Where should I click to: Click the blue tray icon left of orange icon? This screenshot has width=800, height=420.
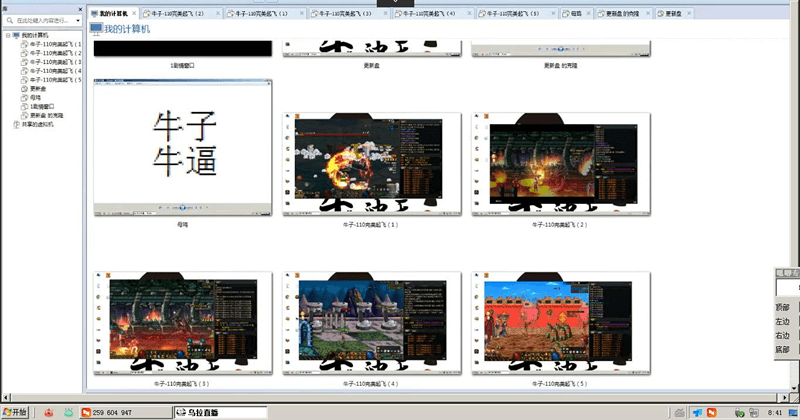697,412
